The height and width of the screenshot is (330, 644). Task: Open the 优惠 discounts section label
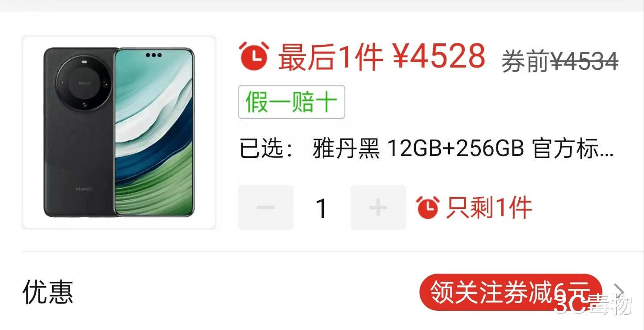(48, 292)
